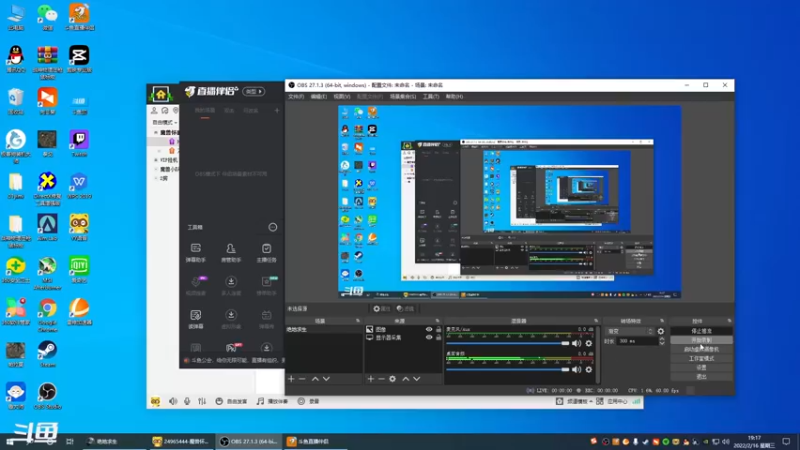Open scene transition properties gear

pyautogui.click(x=661, y=331)
